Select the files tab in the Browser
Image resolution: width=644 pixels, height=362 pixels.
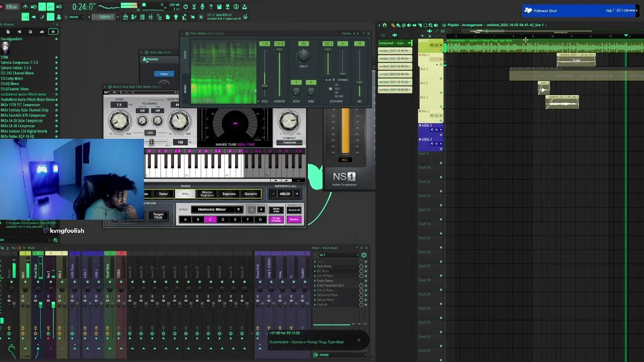(x=8, y=32)
